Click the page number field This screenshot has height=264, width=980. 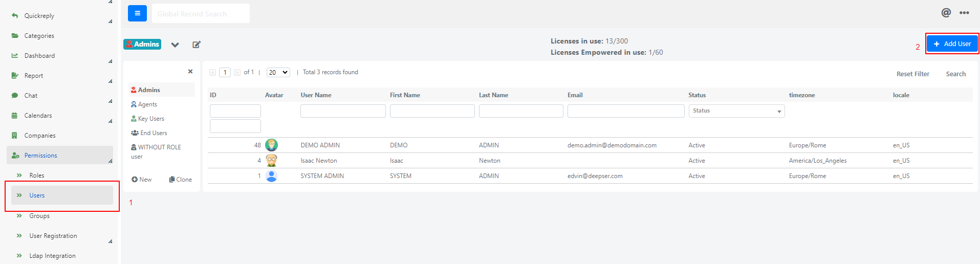pos(225,73)
